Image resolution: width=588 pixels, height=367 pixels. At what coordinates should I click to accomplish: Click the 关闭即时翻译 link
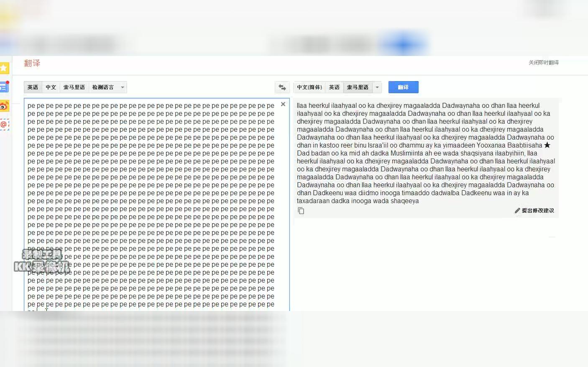tap(544, 63)
